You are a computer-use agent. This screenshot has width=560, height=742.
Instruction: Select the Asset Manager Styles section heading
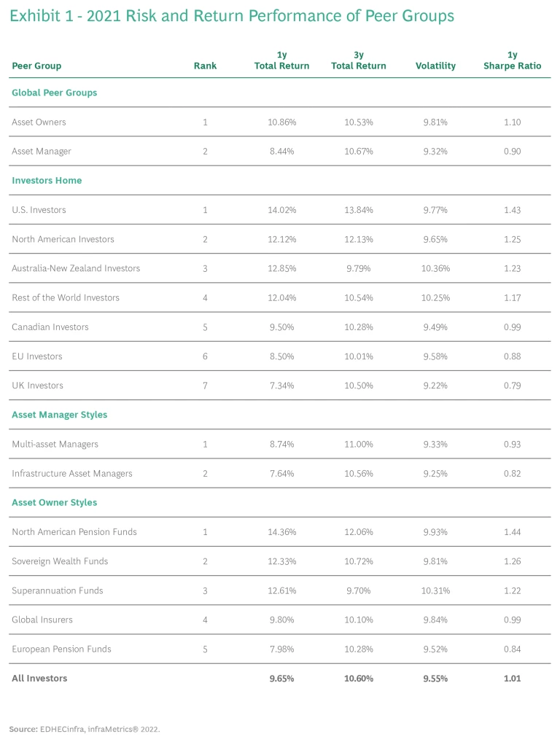coord(59,415)
